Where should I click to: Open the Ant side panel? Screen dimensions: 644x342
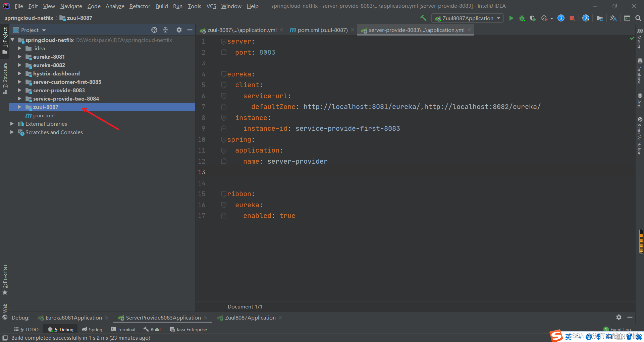click(640, 101)
